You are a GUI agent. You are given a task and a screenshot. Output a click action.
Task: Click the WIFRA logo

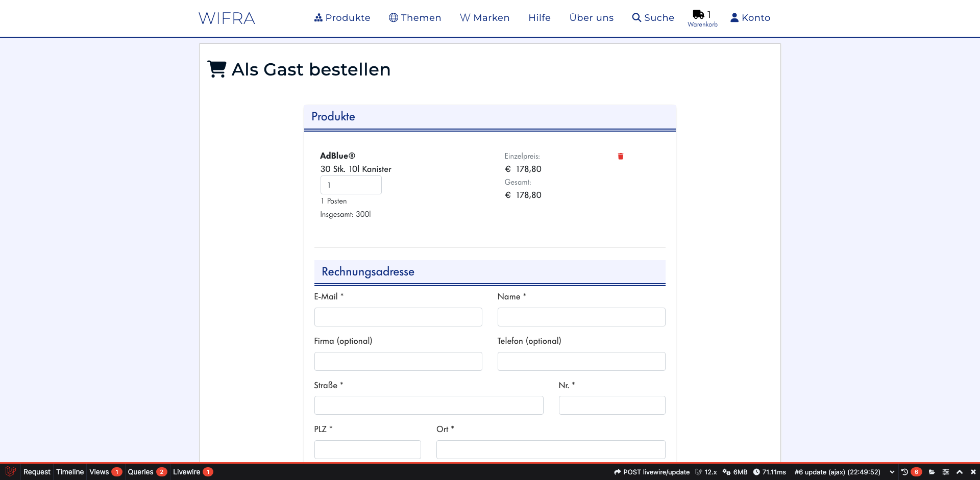coord(226,18)
